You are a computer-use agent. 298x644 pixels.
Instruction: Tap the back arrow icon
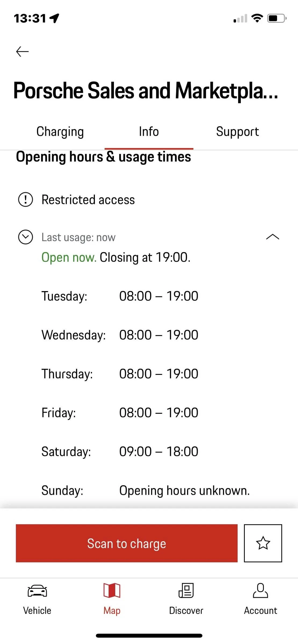pos(22,52)
